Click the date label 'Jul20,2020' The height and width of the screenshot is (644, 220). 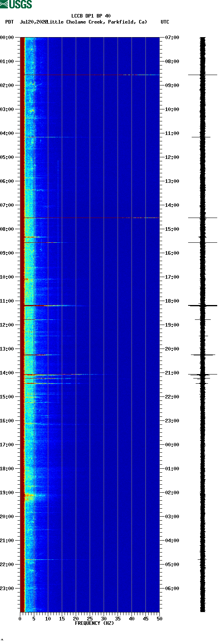(33, 22)
